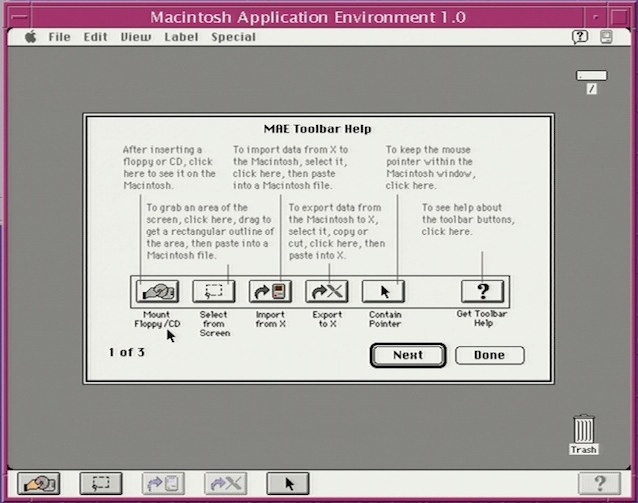Click Get Toolbar Help question icon in dialog
Viewport: 638px width, 503px height.
tap(483, 291)
